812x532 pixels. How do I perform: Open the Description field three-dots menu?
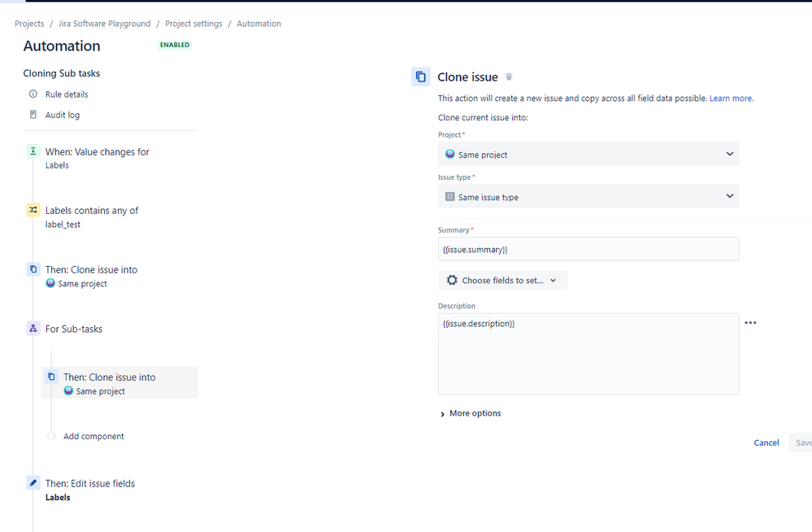coord(750,322)
